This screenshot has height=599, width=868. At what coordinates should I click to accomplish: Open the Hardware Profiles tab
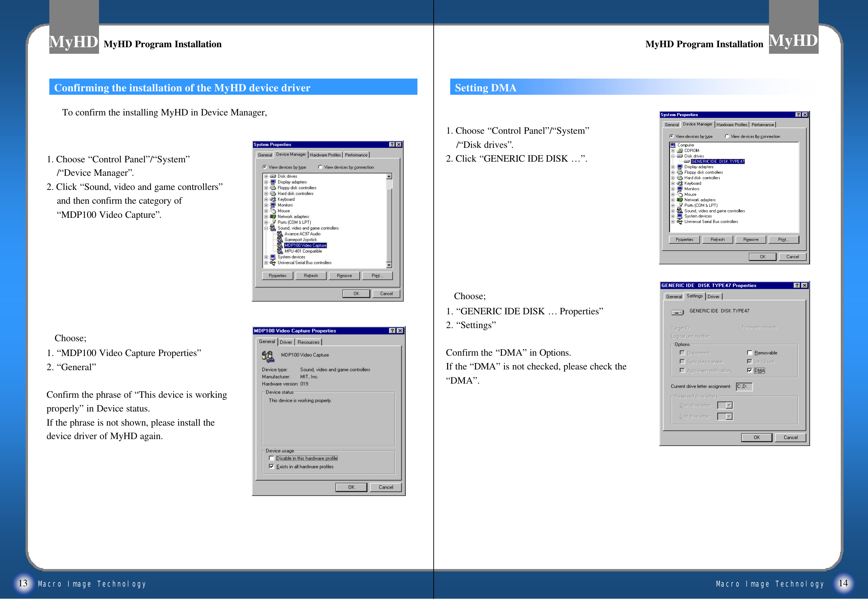point(325,155)
